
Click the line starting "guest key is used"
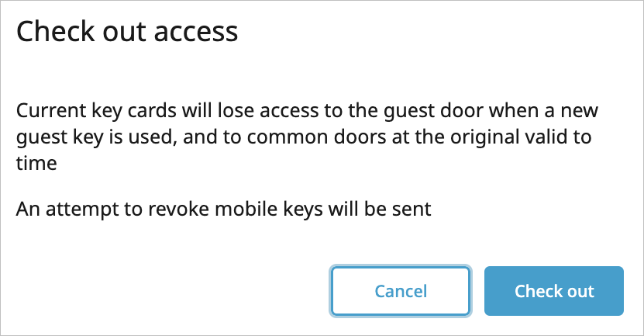click(x=305, y=137)
